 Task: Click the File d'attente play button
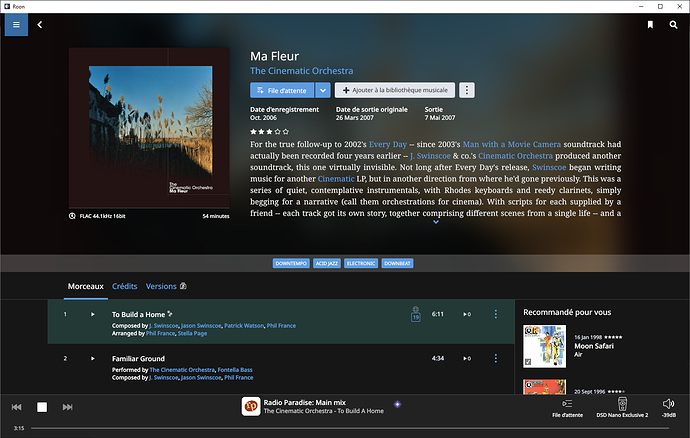point(282,90)
